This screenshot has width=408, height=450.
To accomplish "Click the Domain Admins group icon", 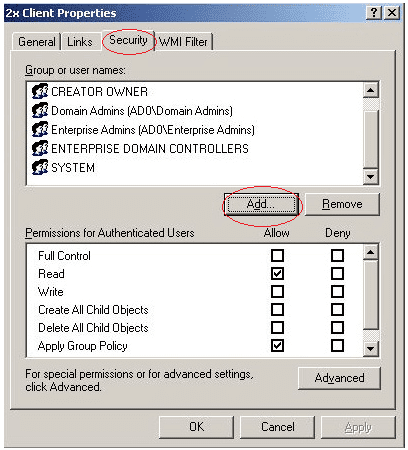I will click(x=40, y=110).
